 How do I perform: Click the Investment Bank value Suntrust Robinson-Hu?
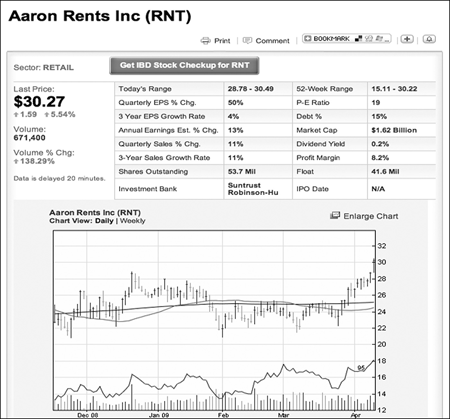(253, 189)
